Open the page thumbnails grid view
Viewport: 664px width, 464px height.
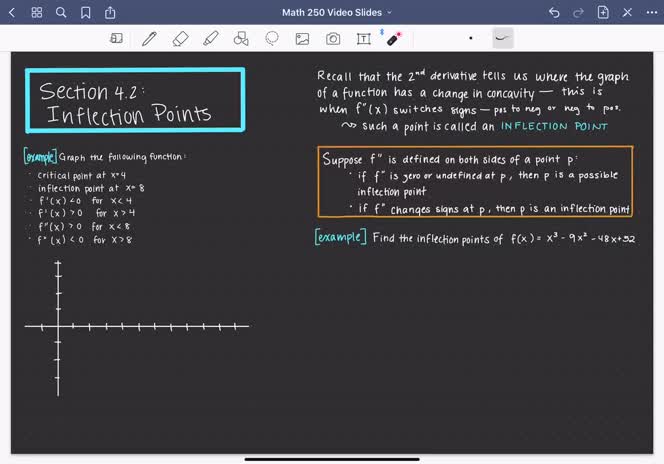[37, 13]
